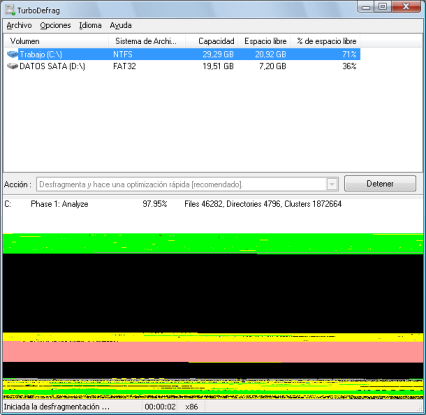
Task: Click the Phase 1: Analyze status text
Action: pos(59,204)
